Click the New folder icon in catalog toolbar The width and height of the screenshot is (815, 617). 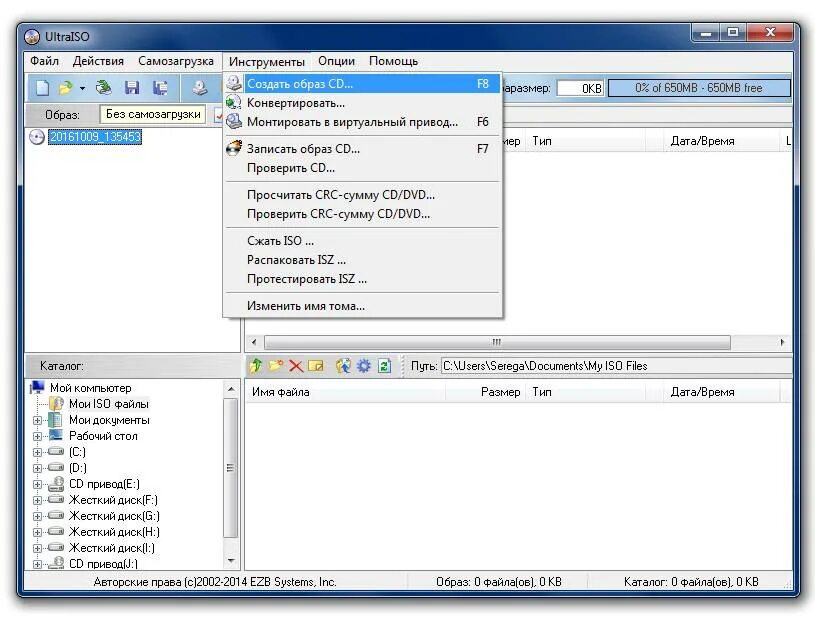(x=275, y=366)
